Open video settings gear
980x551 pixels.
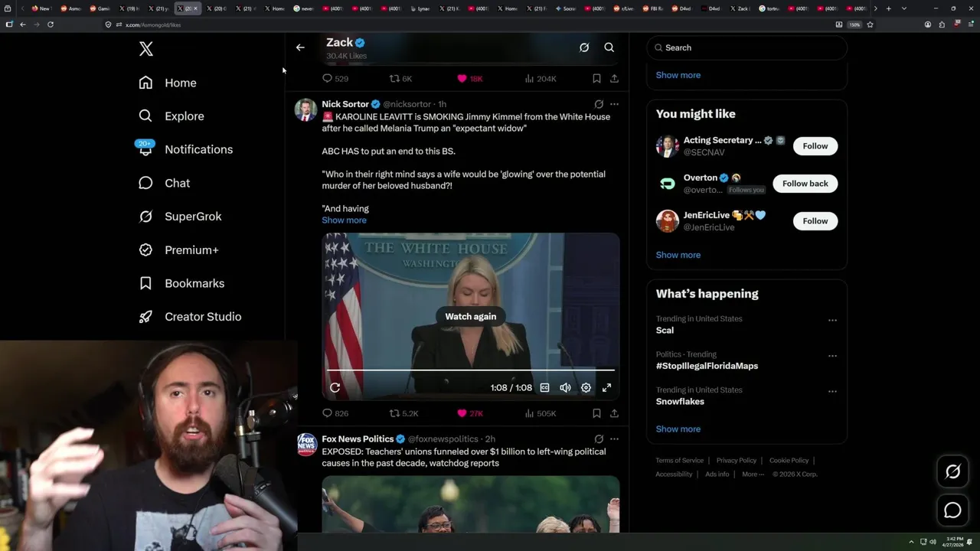click(586, 388)
